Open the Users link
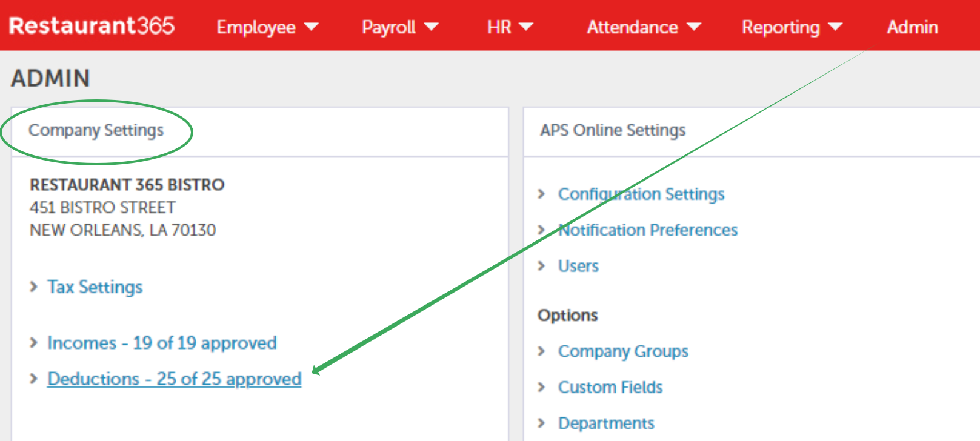The height and width of the screenshot is (441, 980). coord(578,266)
